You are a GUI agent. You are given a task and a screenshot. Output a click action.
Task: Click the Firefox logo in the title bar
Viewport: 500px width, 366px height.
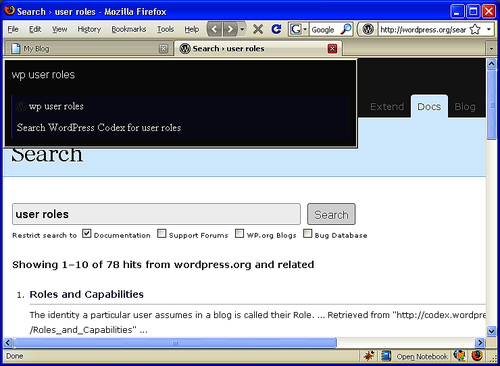click(x=9, y=11)
